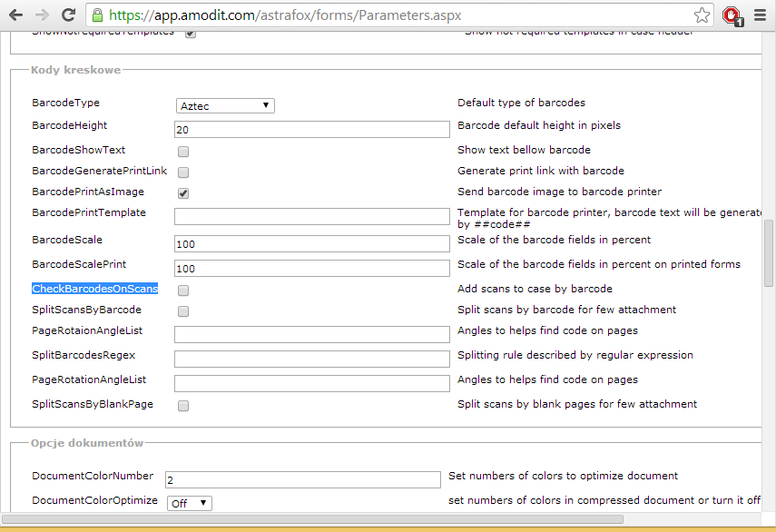776x532 pixels.
Task: Click 'Default type of barcodes' description
Action: (521, 103)
